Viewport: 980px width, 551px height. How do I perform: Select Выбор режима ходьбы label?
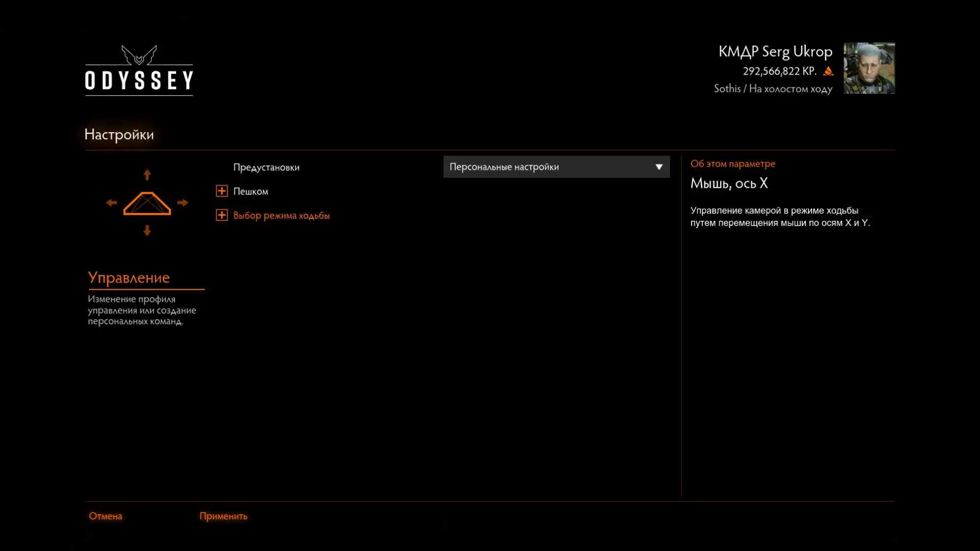click(281, 215)
